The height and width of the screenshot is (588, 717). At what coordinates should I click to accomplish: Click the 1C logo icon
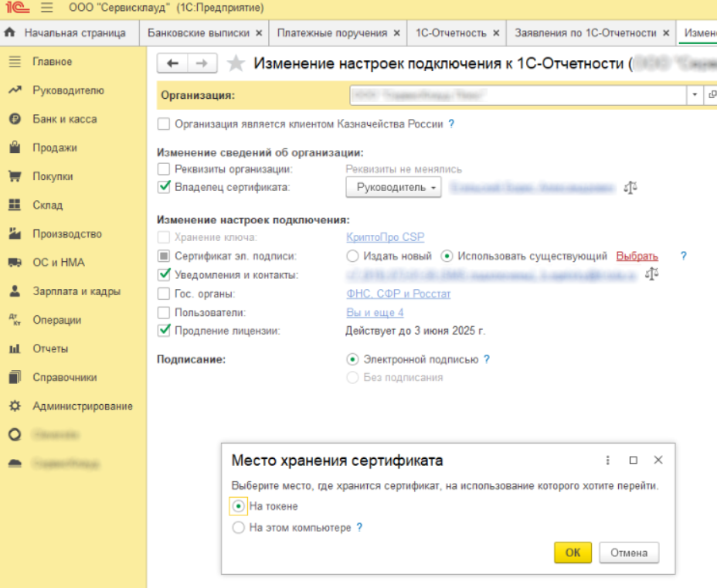click(x=17, y=8)
